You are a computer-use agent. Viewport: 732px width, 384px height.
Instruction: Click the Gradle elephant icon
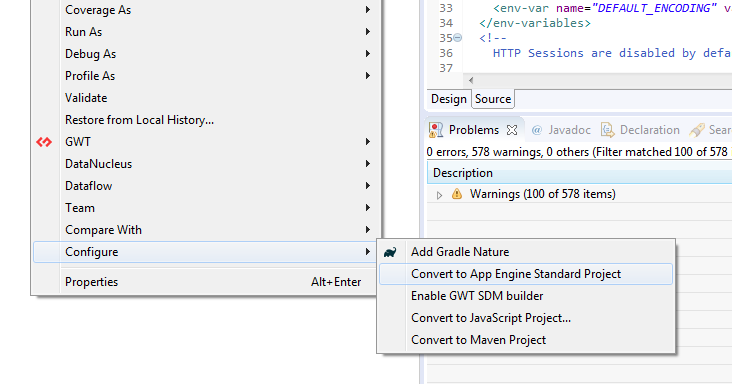point(390,252)
